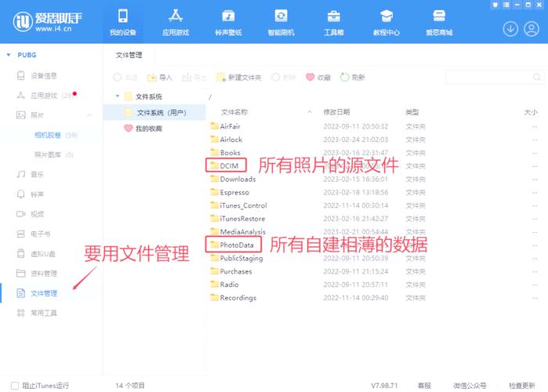Select the Radio folder
548x392 pixels.
pyautogui.click(x=224, y=285)
